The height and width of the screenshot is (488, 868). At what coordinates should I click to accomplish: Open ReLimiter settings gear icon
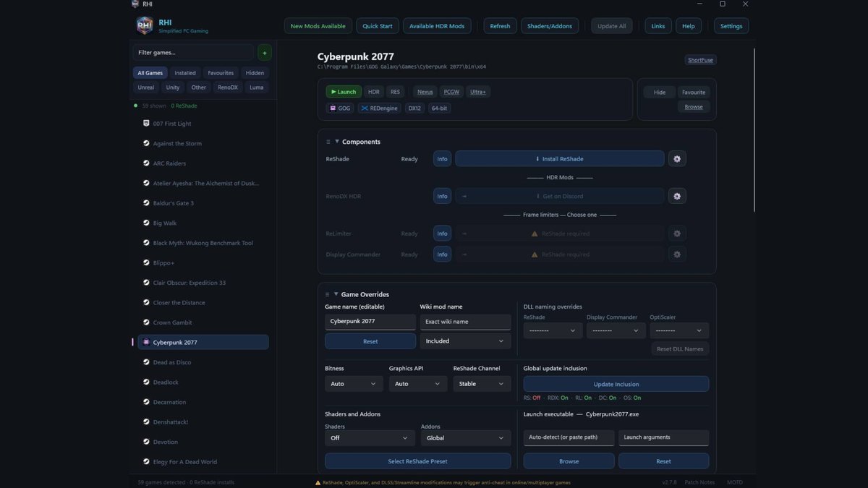(677, 234)
